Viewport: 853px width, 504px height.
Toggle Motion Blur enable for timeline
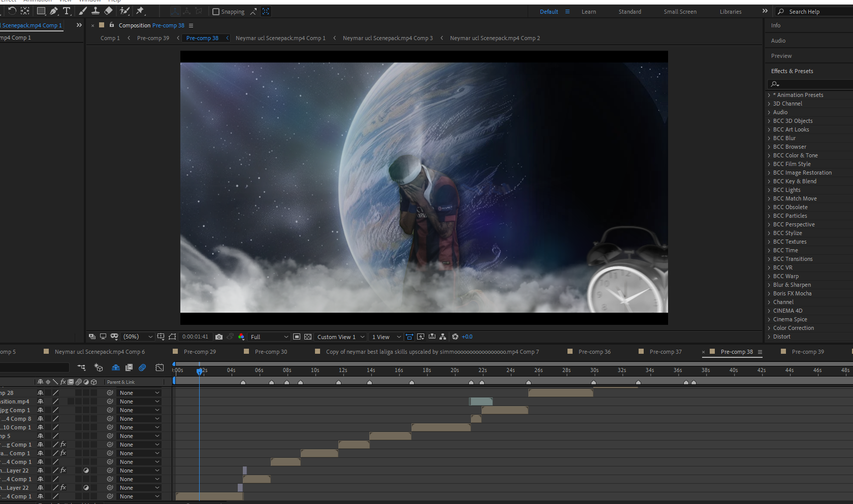[x=142, y=367]
